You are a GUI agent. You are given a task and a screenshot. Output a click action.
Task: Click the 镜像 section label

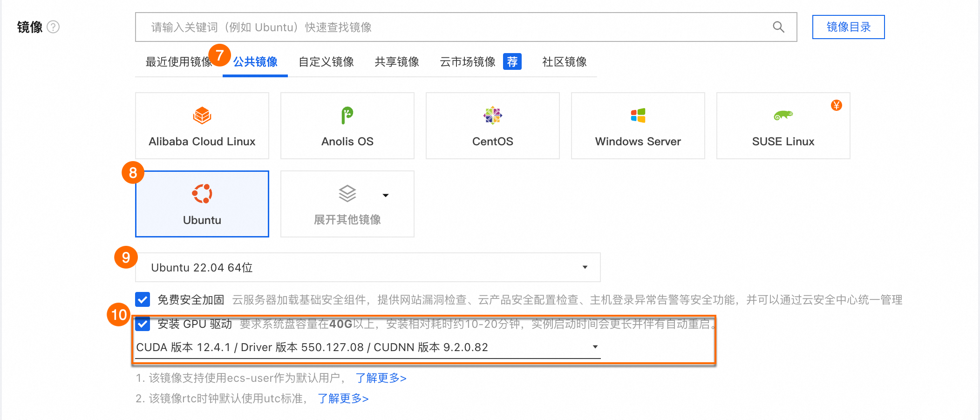pos(30,27)
